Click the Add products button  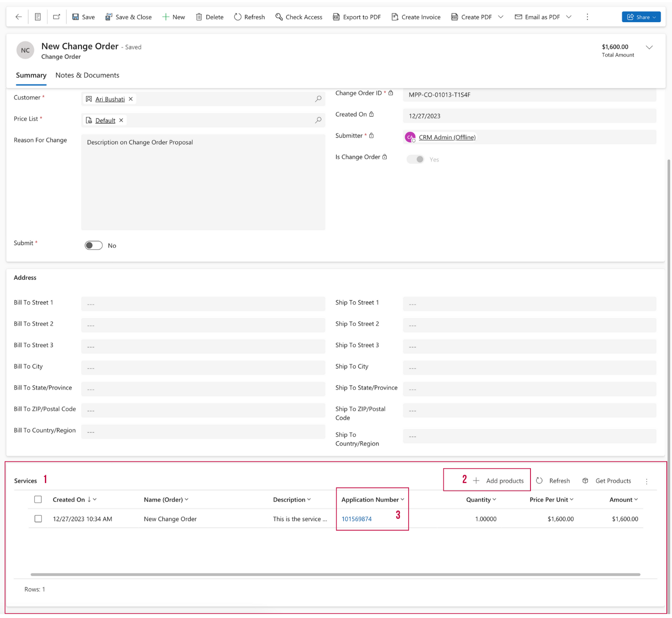click(x=499, y=480)
